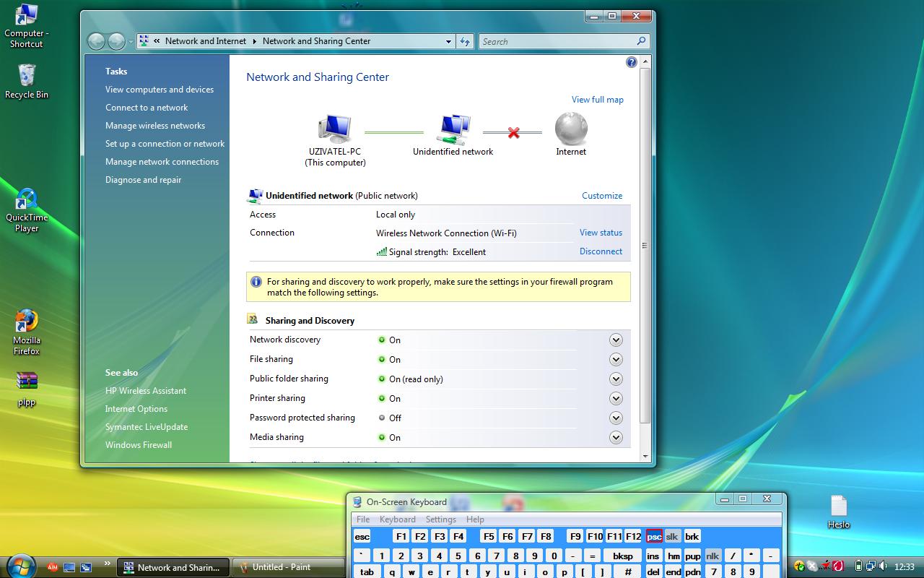Open the Recycle Bin desktop icon
The width and height of the screenshot is (924, 578).
click(x=27, y=81)
